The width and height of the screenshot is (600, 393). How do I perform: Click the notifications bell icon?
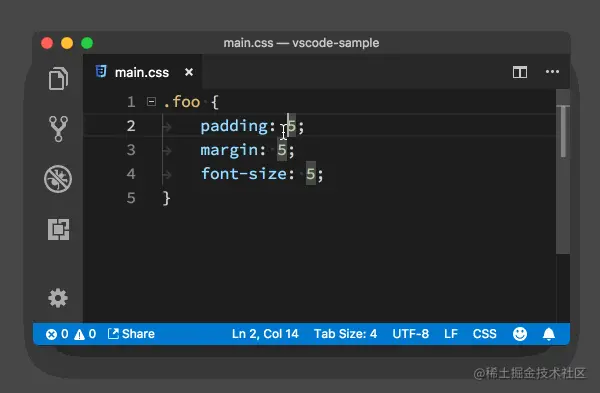549,334
